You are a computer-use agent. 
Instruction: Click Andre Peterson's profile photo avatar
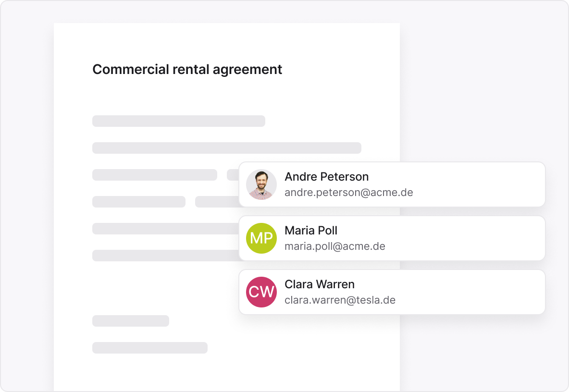pyautogui.click(x=261, y=184)
